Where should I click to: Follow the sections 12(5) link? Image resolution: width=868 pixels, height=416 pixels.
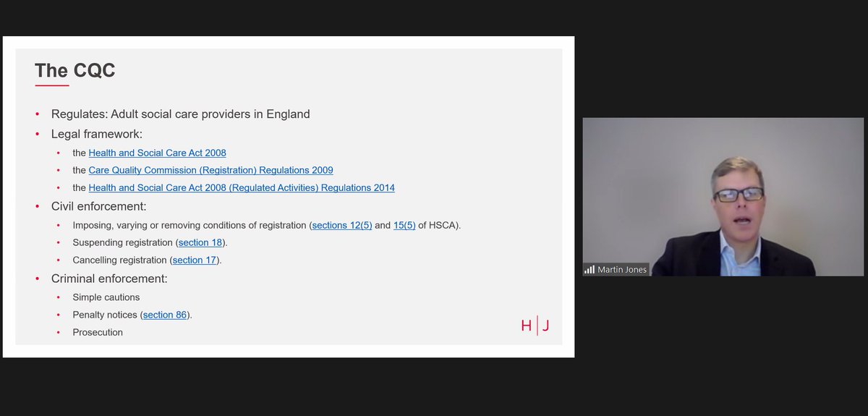pyautogui.click(x=341, y=225)
